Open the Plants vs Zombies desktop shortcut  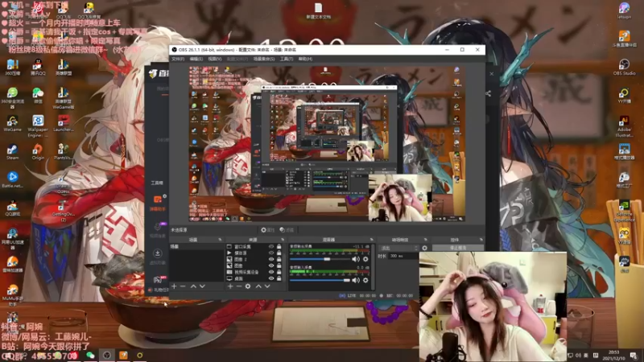64,152
